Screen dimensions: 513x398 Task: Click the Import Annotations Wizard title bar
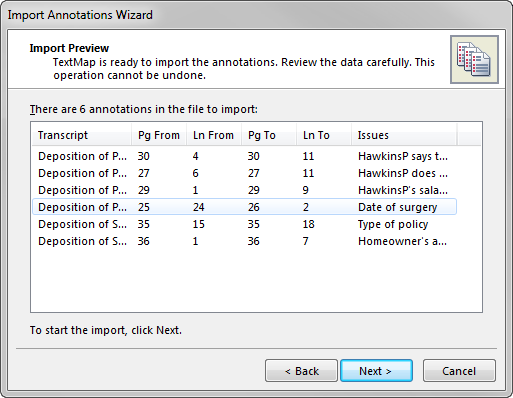[256, 15]
